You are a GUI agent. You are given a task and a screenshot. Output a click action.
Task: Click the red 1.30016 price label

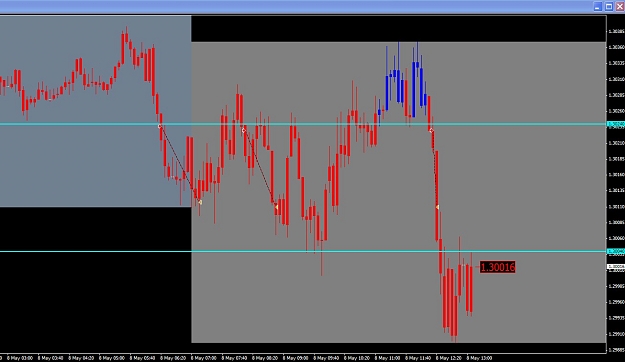pos(497,267)
